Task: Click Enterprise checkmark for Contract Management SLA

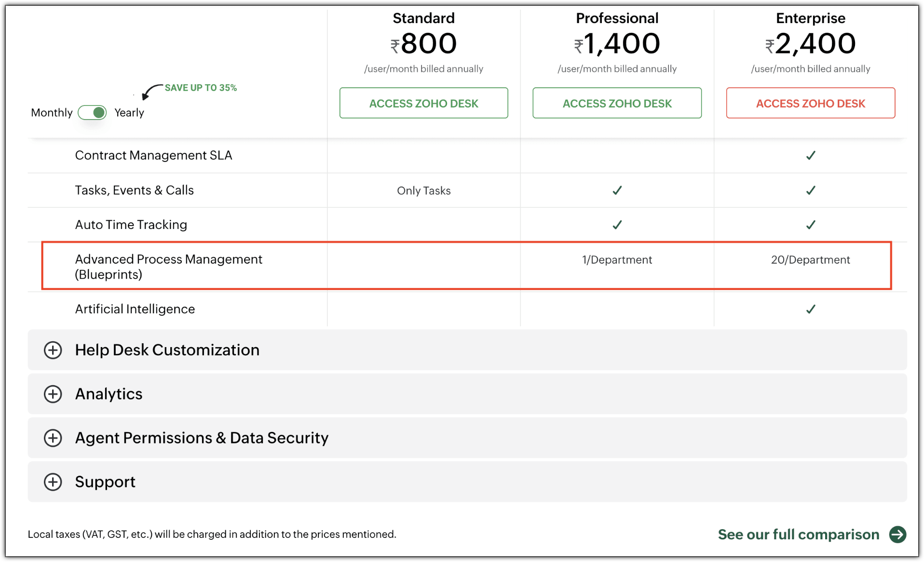Action: (x=811, y=155)
